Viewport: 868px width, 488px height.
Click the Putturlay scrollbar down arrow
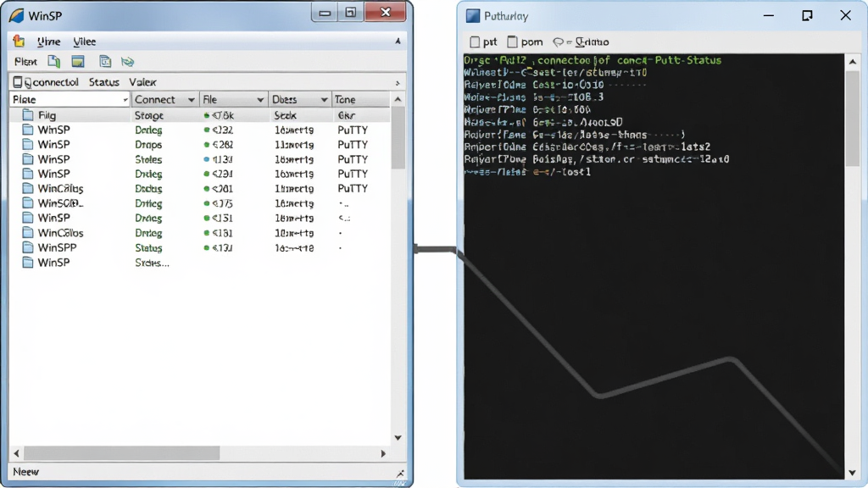point(853,473)
